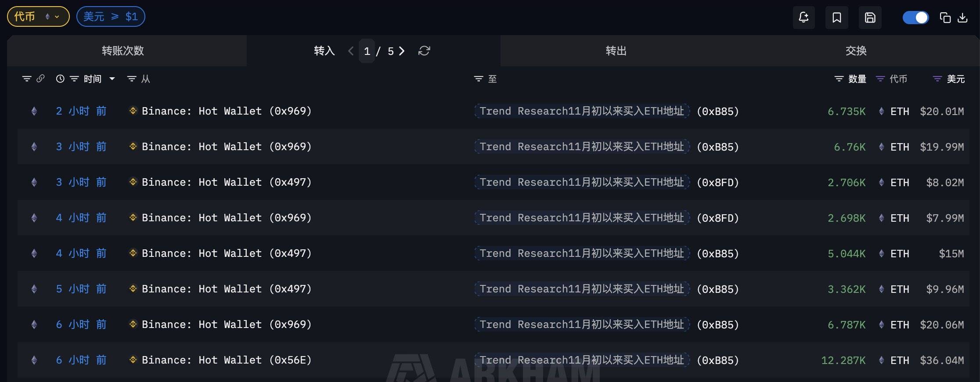Expand the 时间 sort arrow
This screenshot has height=382, width=980.
point(112,79)
